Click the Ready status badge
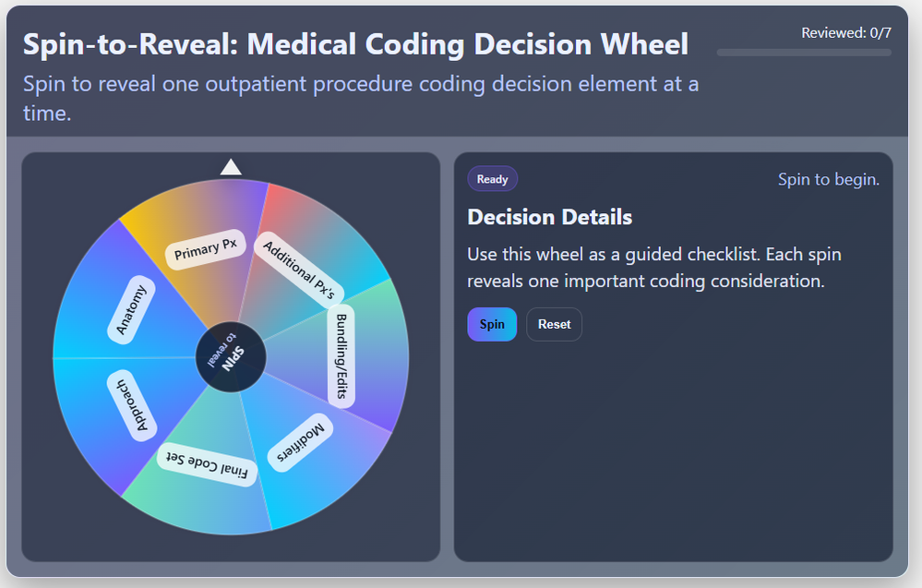The height and width of the screenshot is (588, 922). 492,179
